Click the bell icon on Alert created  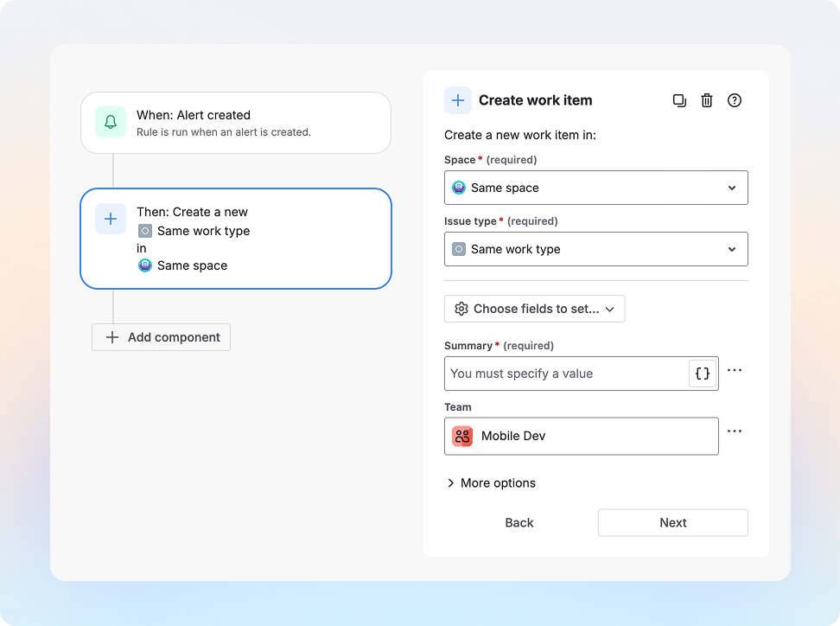point(111,122)
